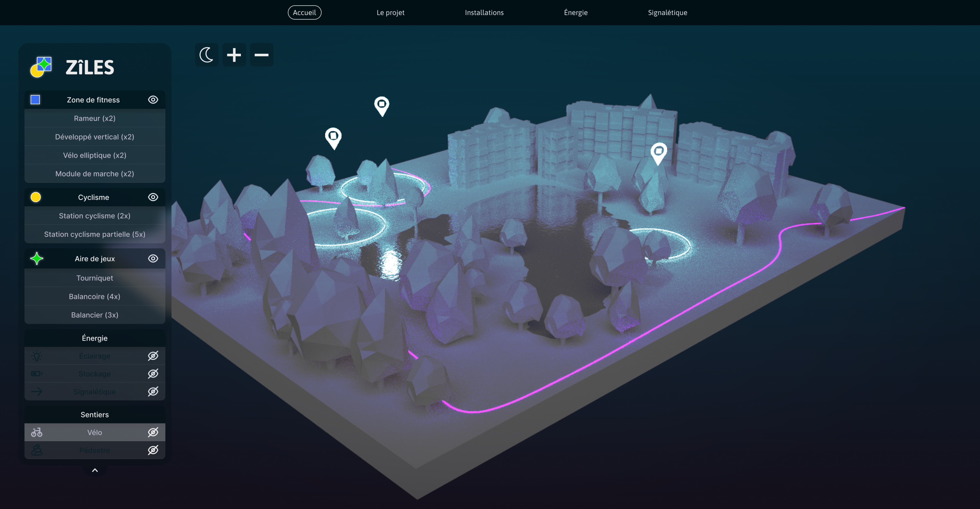Click the map pin near the buildings
Image resolution: width=980 pixels, height=509 pixels.
coord(659,152)
